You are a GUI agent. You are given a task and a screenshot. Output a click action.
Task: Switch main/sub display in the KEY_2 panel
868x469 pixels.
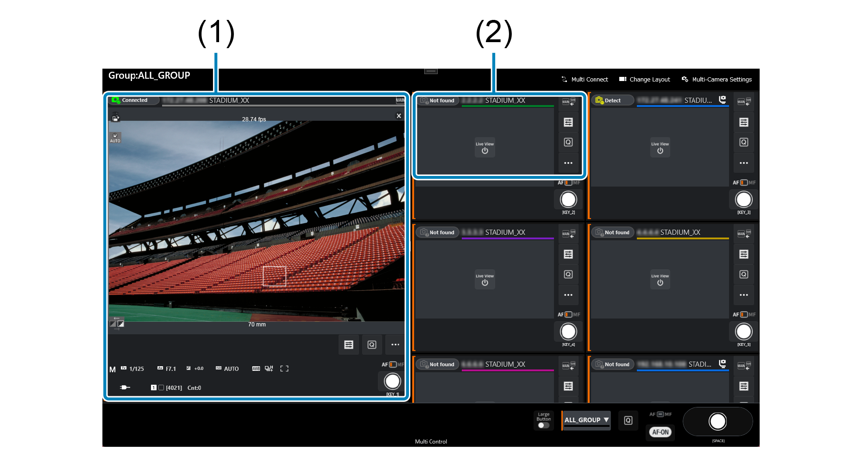(x=568, y=102)
